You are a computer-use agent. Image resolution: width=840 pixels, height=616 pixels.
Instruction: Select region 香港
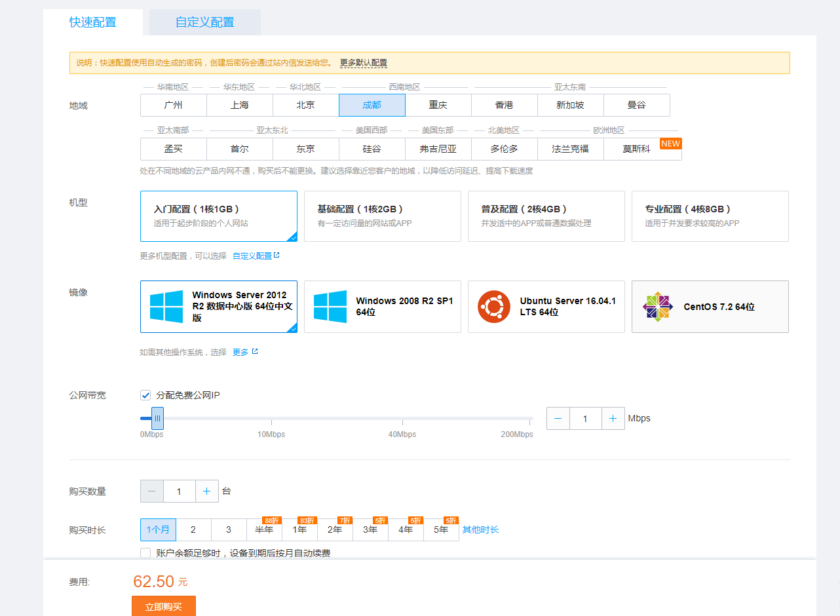pyautogui.click(x=505, y=105)
